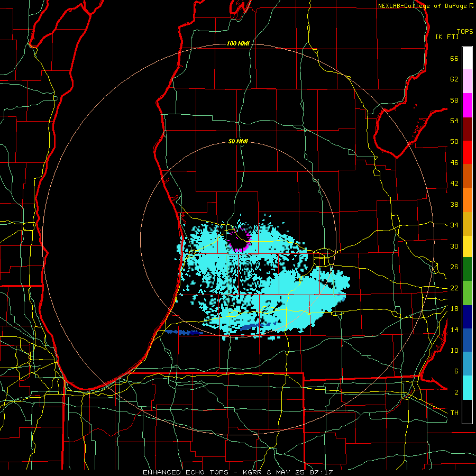Click the TOPS legend title

point(465,32)
